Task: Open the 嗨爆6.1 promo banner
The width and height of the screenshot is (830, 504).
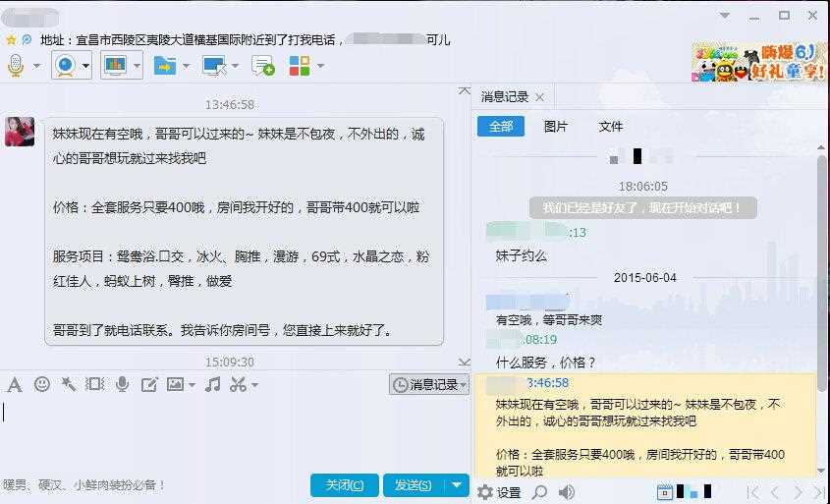Action: 758,62
